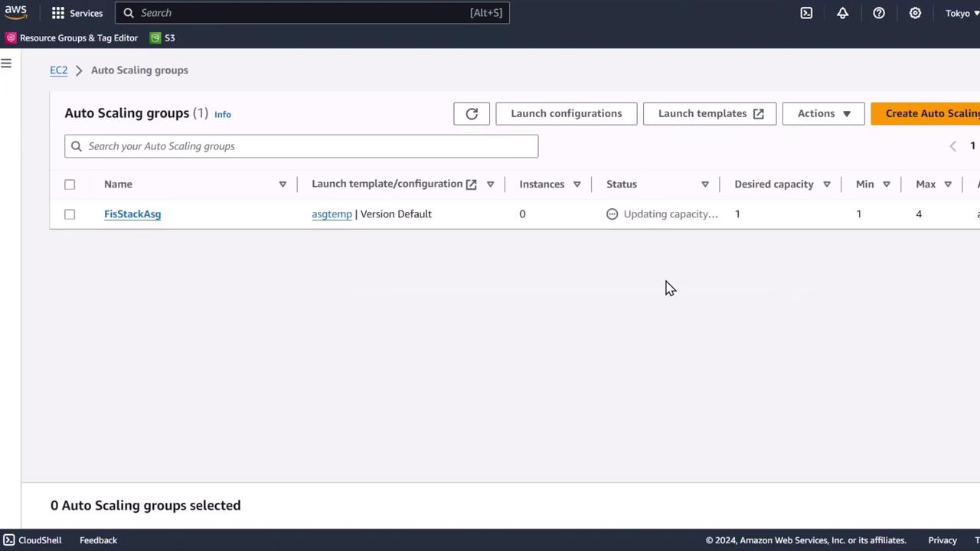
Task: Refresh the Auto Scaling groups list
Action: (x=472, y=113)
